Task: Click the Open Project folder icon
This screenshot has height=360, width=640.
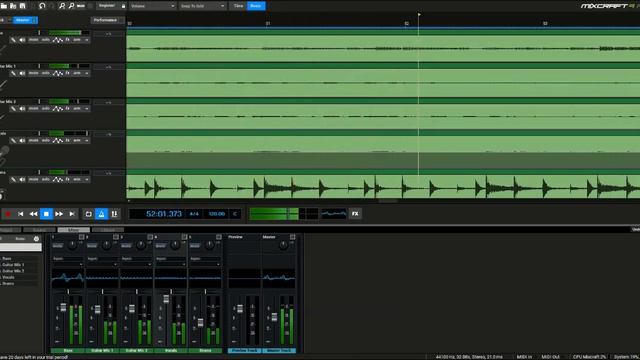Action: pos(13,6)
